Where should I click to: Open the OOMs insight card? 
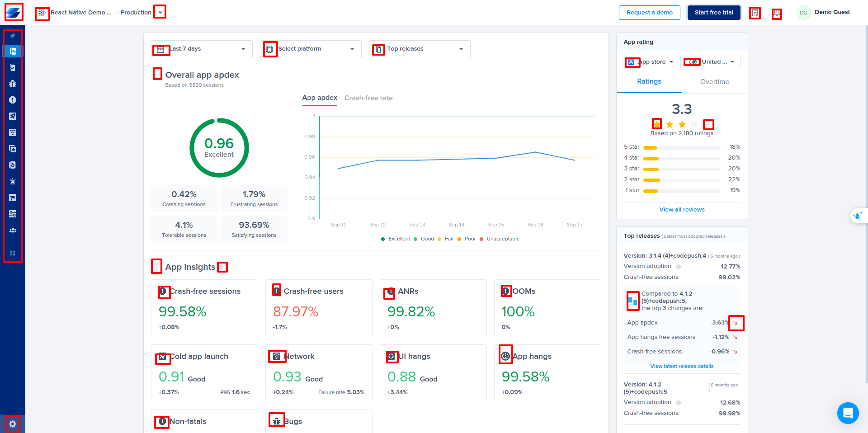coord(547,308)
